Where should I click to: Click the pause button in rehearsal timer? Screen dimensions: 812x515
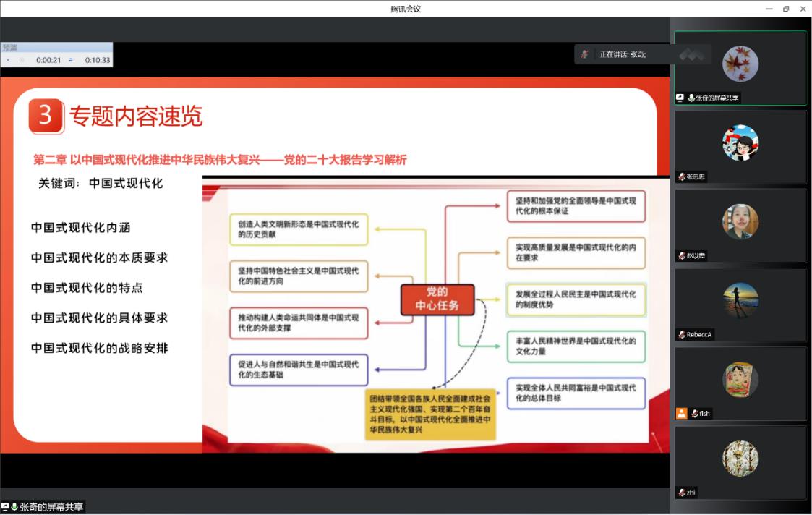[x=22, y=60]
